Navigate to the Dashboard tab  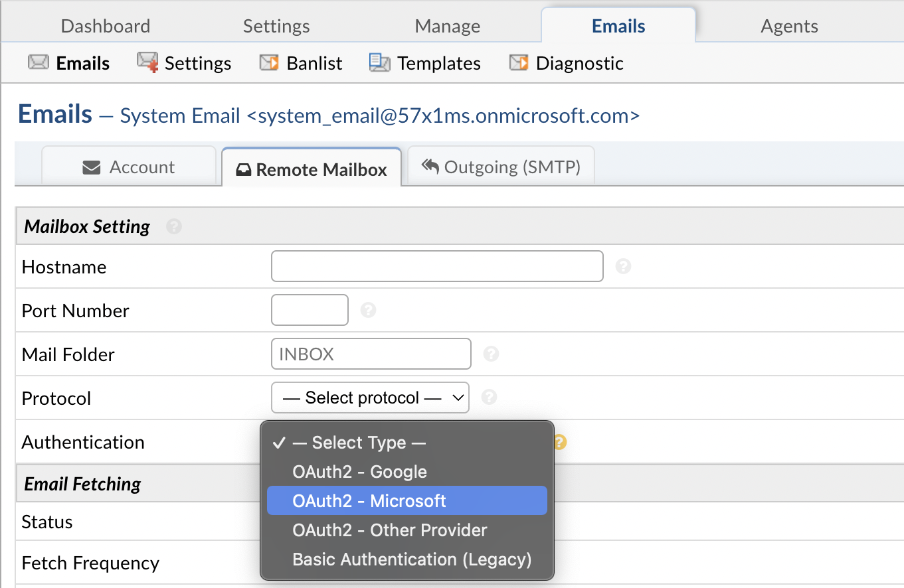tap(104, 26)
